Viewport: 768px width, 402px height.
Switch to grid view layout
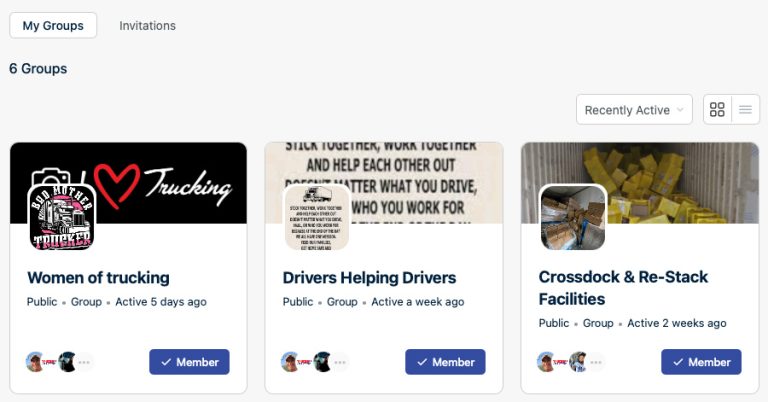tap(717, 110)
